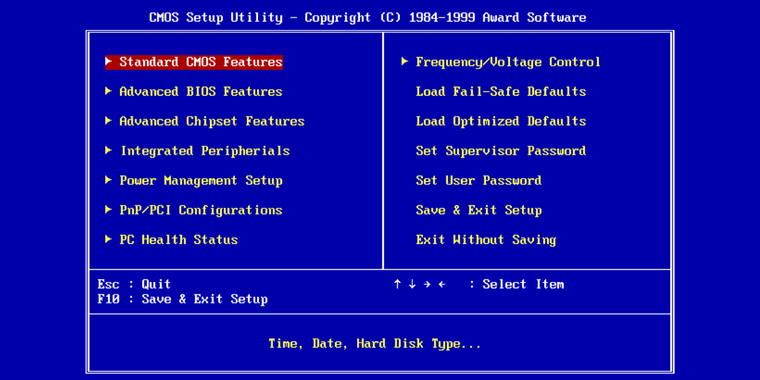The width and height of the screenshot is (760, 380).
Task: Click arrow beside Frequency/Voltage Control
Action: tap(405, 62)
